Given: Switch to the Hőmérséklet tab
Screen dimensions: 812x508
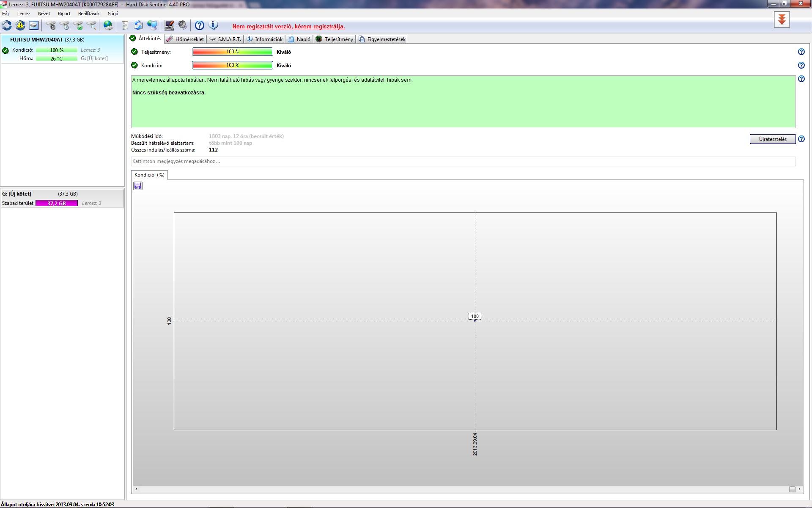Looking at the screenshot, I should click(x=185, y=39).
